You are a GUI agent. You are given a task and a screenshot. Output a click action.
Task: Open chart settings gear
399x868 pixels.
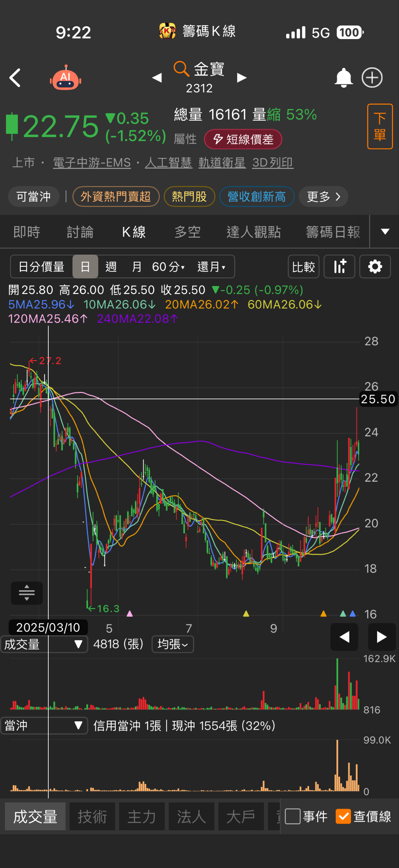375,267
